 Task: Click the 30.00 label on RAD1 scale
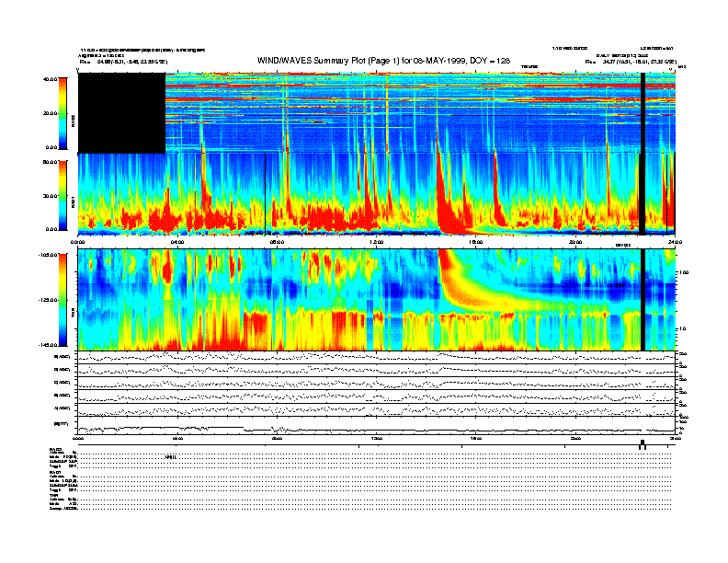pyautogui.click(x=50, y=196)
